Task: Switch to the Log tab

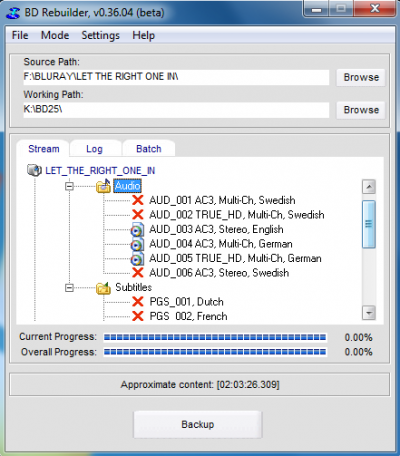Action: pyautogui.click(x=94, y=149)
